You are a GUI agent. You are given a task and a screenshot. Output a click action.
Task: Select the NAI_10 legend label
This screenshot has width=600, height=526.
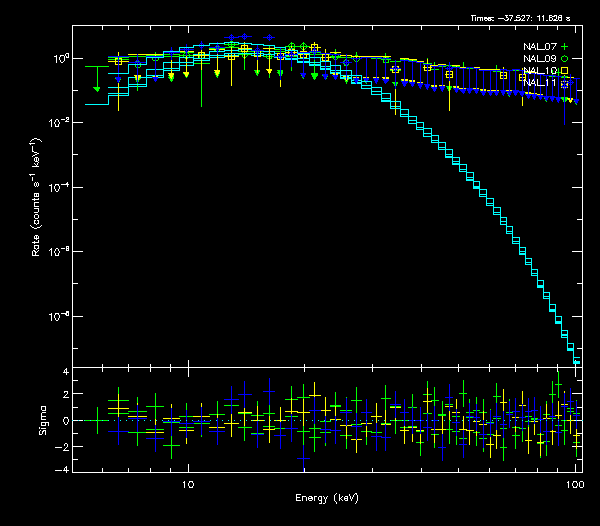coord(540,71)
